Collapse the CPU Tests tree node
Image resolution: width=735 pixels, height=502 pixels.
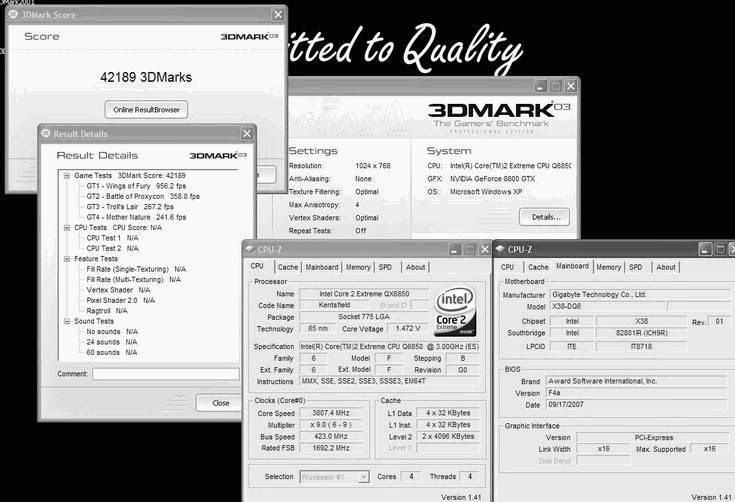coord(67,227)
